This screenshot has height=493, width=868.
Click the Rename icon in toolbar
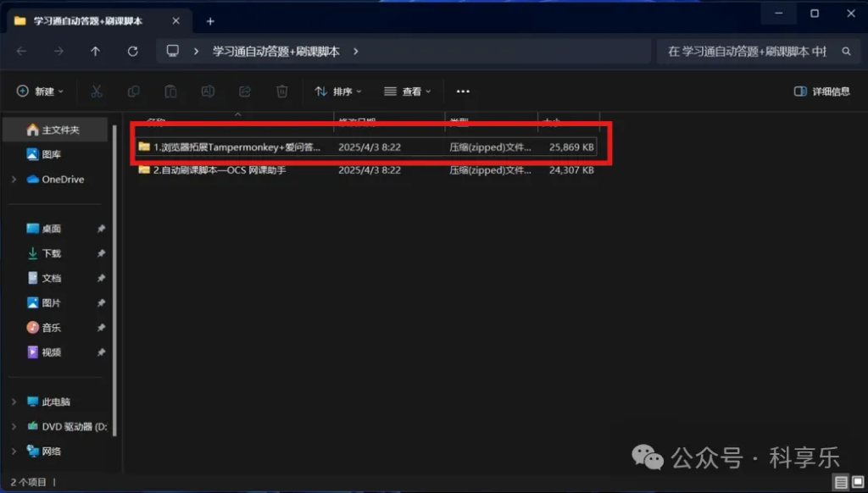click(208, 91)
